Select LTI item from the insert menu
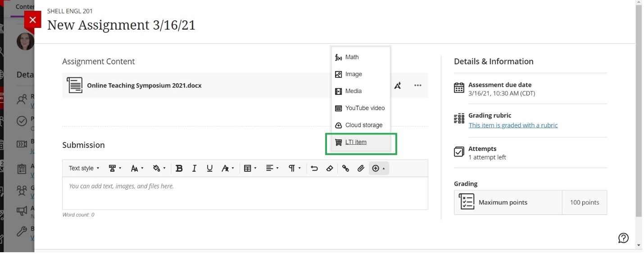 tap(356, 143)
